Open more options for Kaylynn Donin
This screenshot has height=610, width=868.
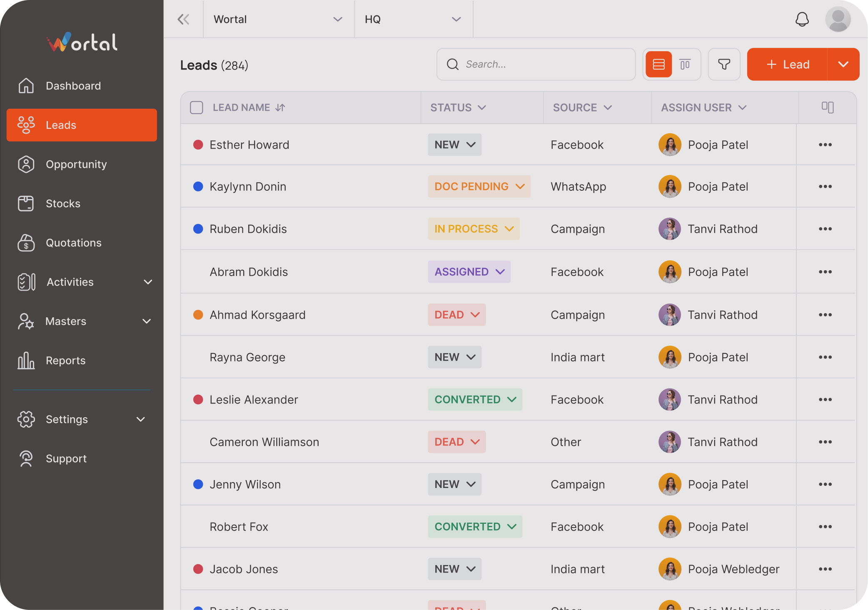pyautogui.click(x=825, y=186)
